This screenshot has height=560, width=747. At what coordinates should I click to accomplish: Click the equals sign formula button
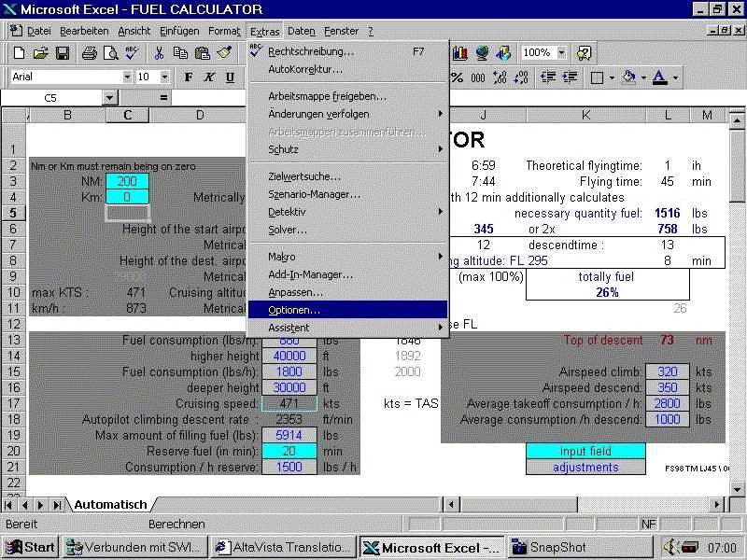pos(163,98)
